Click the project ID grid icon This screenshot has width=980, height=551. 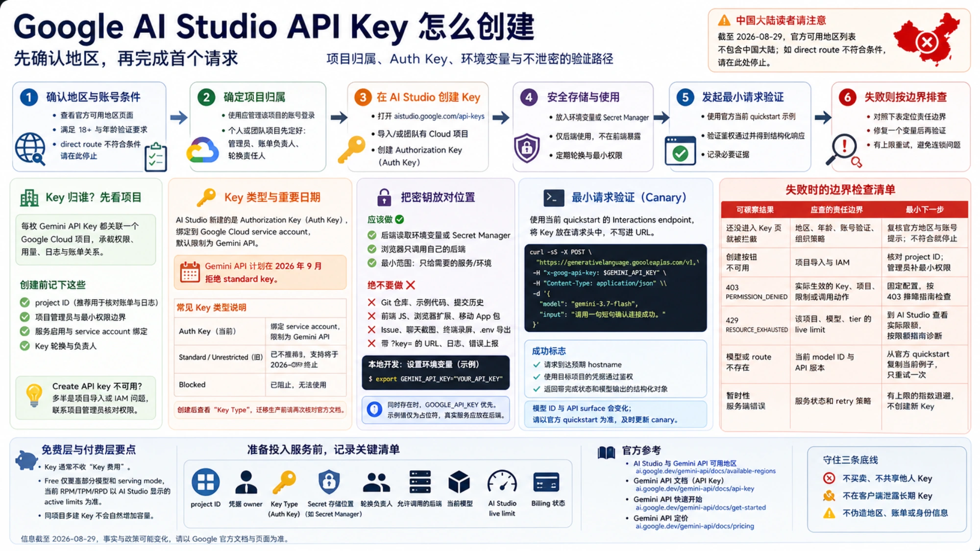click(205, 482)
